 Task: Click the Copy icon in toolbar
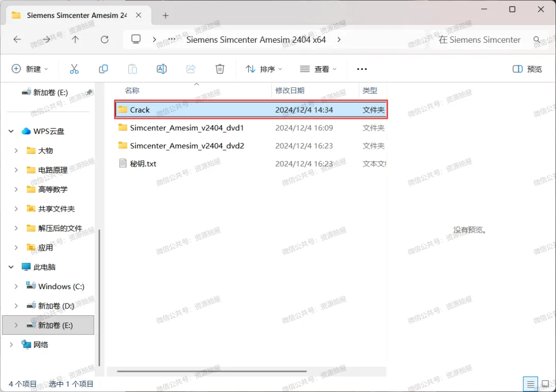[103, 69]
